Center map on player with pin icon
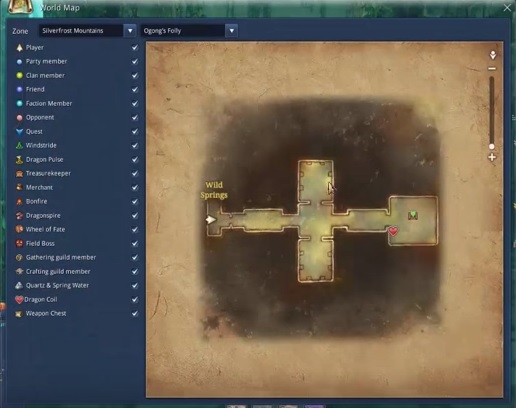Viewport: 516px width, 409px height. [493, 55]
